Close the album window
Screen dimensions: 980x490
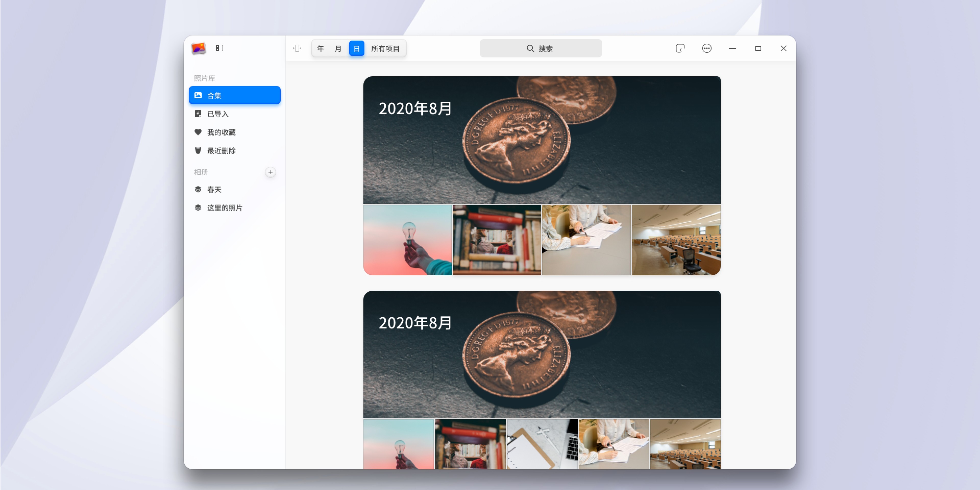(x=783, y=48)
